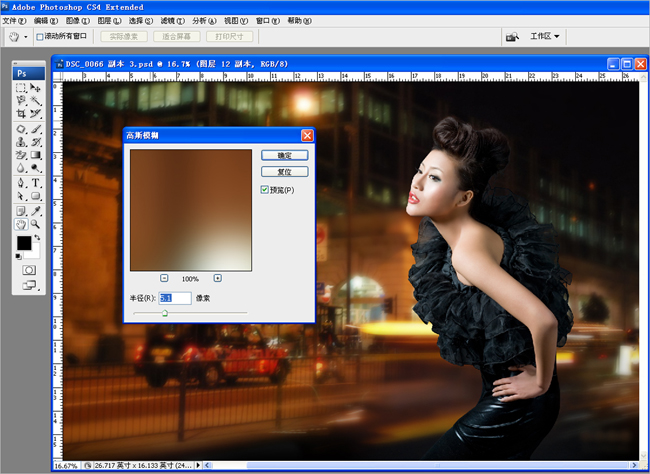Toggle Quick Mask mode icon
The image size is (650, 474).
(29, 269)
